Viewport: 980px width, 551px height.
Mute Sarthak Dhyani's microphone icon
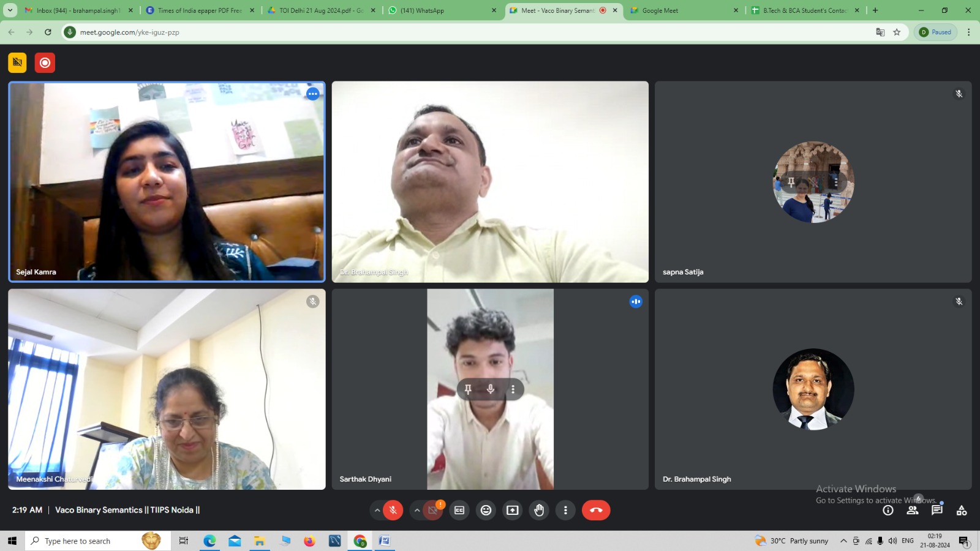pos(491,389)
